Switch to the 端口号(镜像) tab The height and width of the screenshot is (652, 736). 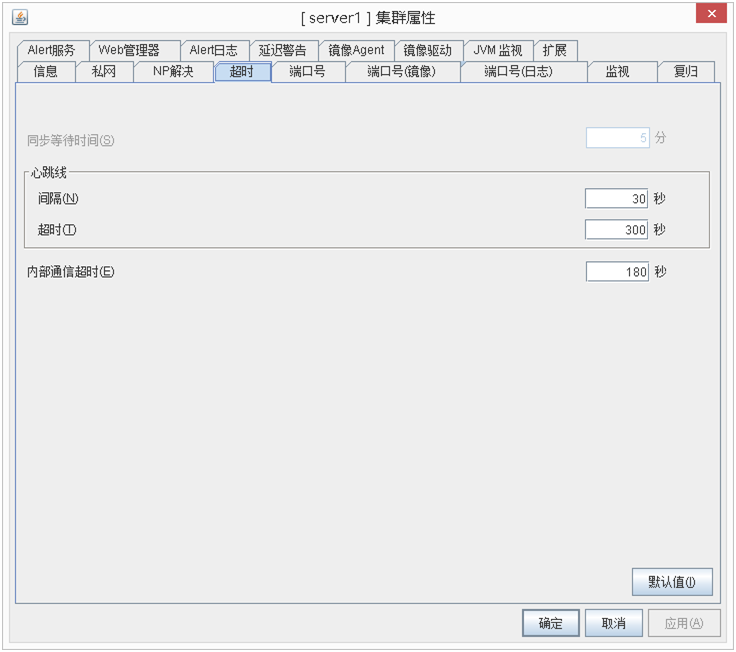(x=402, y=72)
